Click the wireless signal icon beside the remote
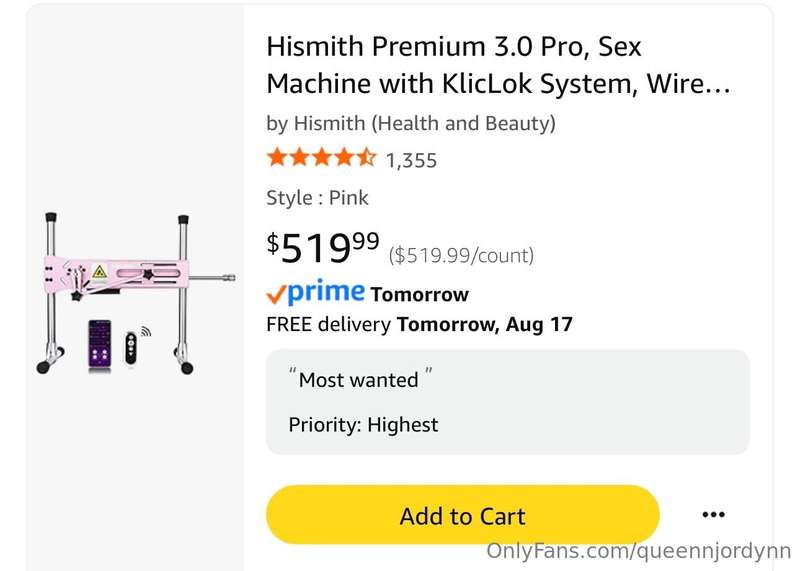This screenshot has height=571, width=800. pyautogui.click(x=145, y=331)
